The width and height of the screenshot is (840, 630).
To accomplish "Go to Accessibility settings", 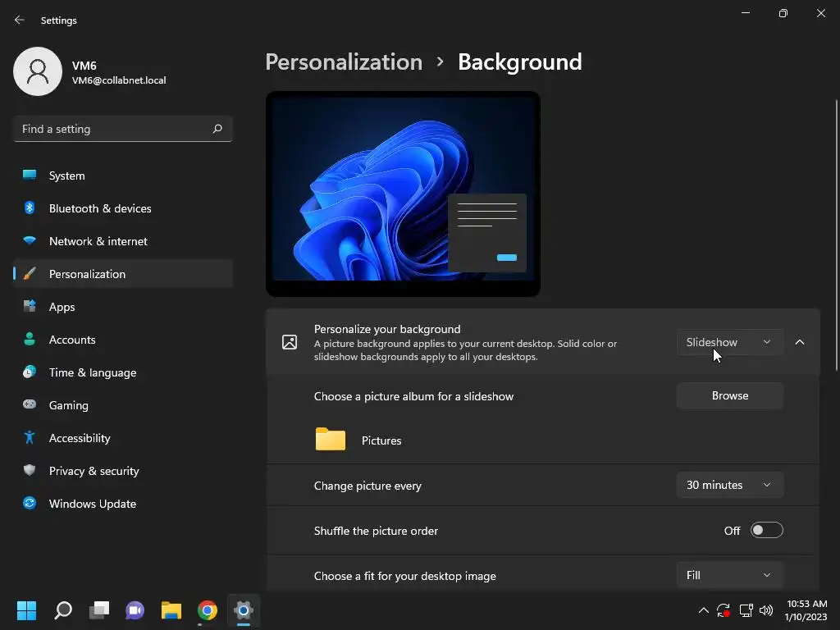I will 123,438.
